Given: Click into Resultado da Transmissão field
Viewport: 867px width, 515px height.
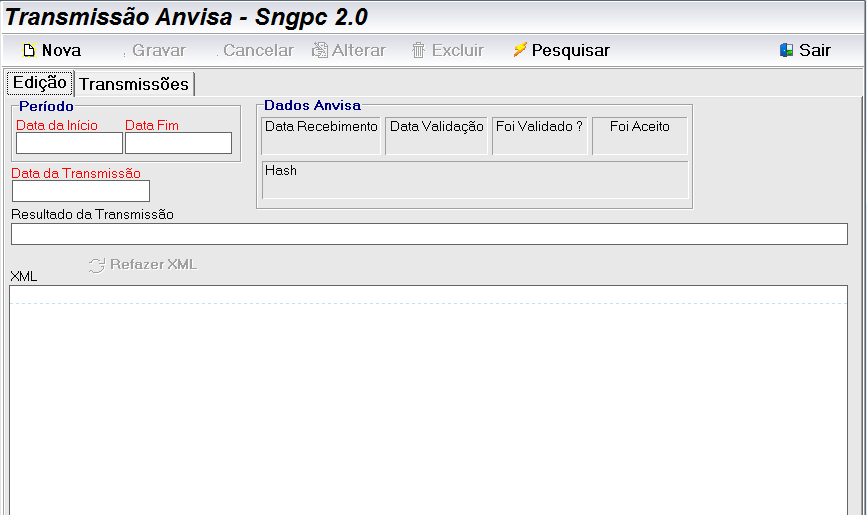Looking at the screenshot, I should point(429,234).
